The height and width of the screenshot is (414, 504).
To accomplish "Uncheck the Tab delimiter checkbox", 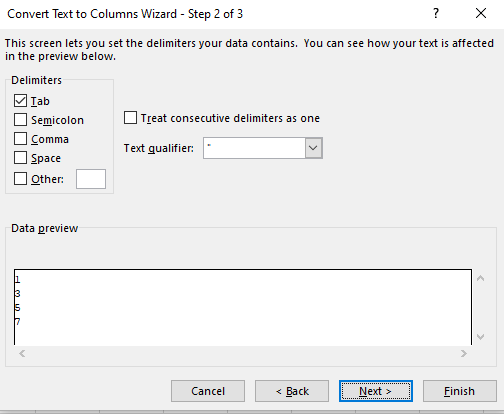I will pos(20,101).
